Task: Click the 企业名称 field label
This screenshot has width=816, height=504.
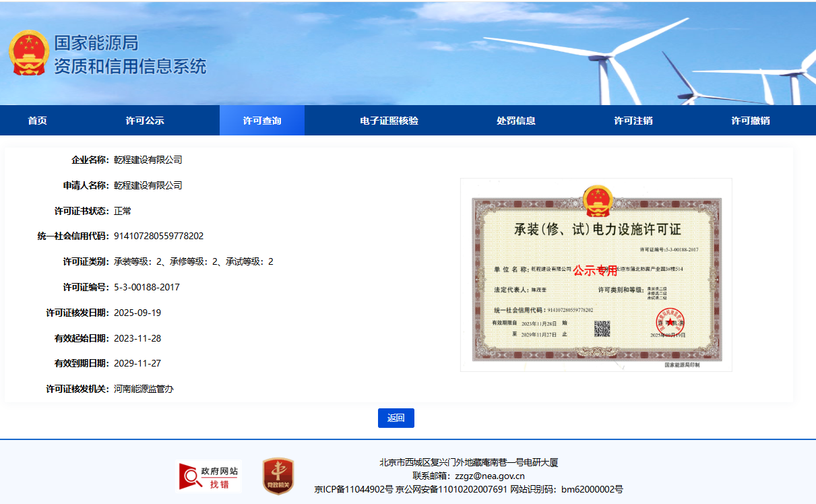Action: [x=90, y=160]
